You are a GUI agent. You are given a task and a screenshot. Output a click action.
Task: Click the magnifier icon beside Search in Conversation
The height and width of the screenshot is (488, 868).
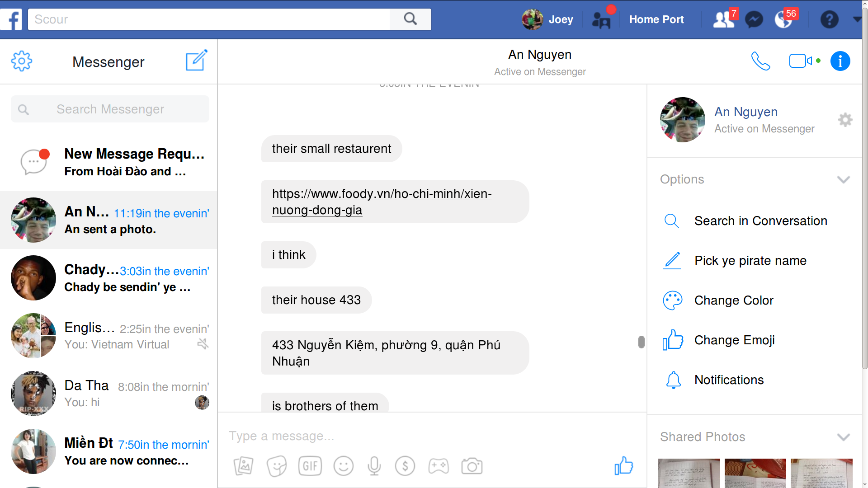tap(671, 221)
